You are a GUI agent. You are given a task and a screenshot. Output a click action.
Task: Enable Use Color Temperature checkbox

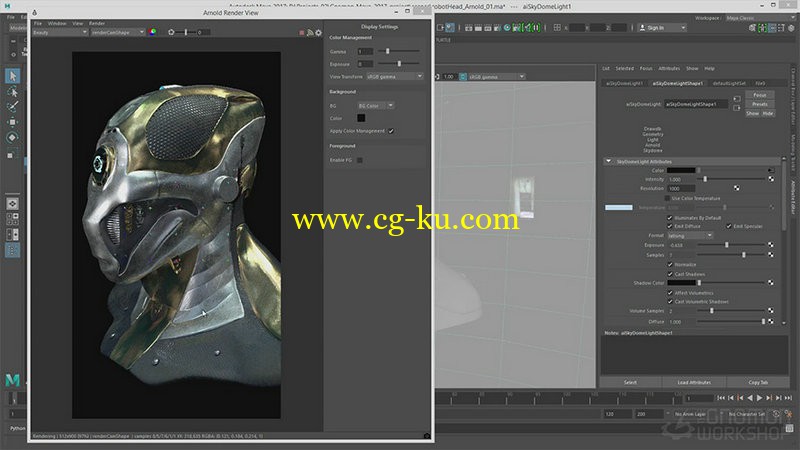(x=667, y=198)
